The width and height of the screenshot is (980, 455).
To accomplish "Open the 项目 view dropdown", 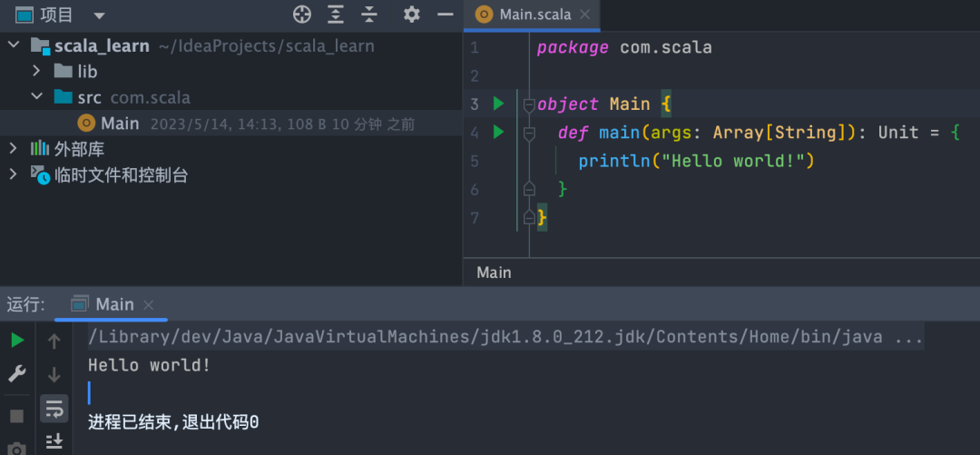I will coord(99,15).
